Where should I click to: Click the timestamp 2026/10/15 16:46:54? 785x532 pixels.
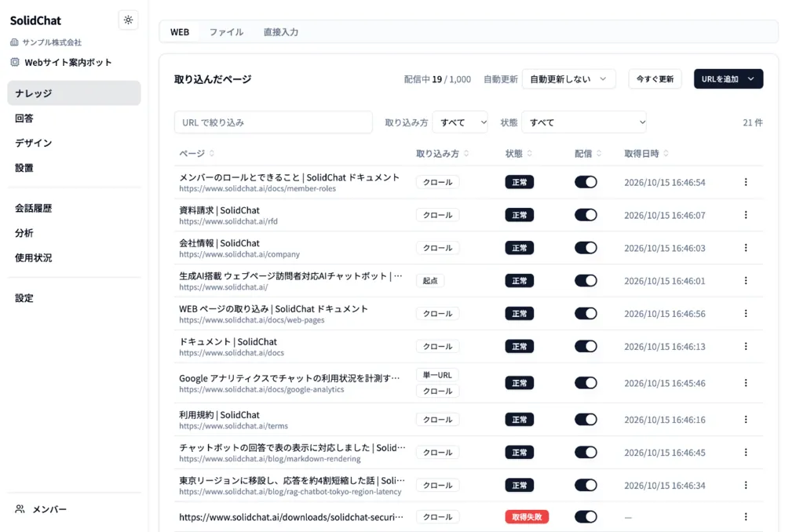coord(664,182)
